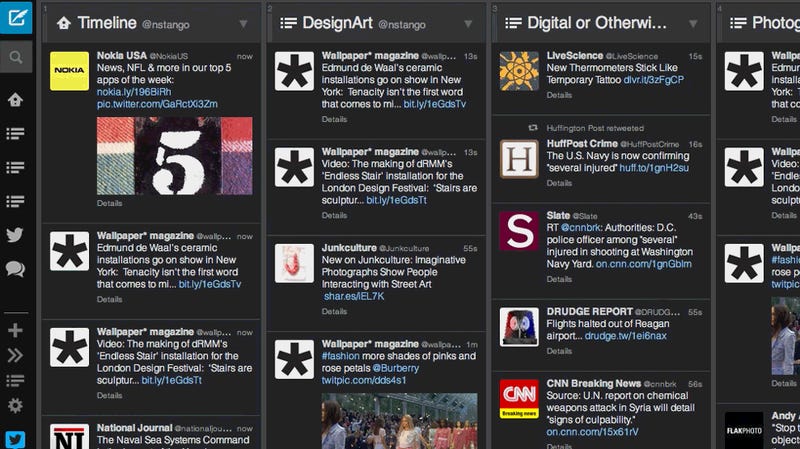Click the Drudge Report siren avatar
Screen dimensions: 800x449
click(519, 327)
